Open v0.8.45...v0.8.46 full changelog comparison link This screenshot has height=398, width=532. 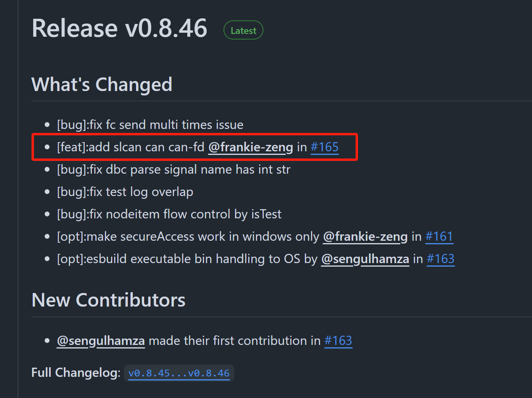(179, 373)
